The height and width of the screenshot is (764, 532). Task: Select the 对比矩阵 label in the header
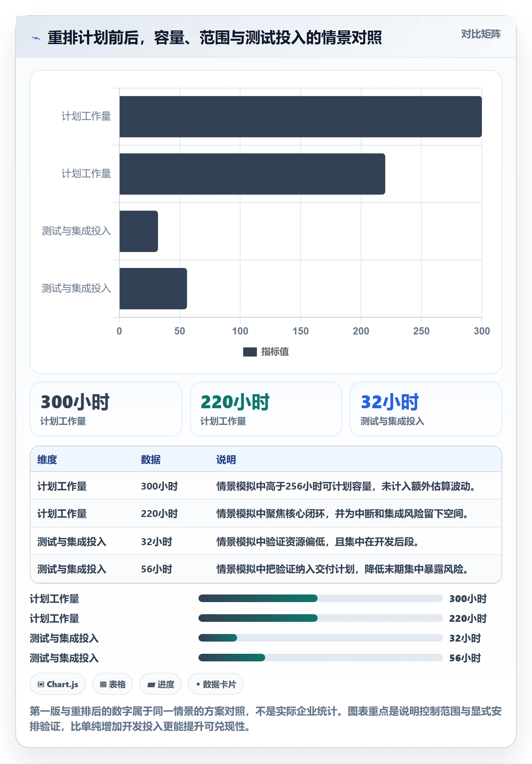coord(481,34)
